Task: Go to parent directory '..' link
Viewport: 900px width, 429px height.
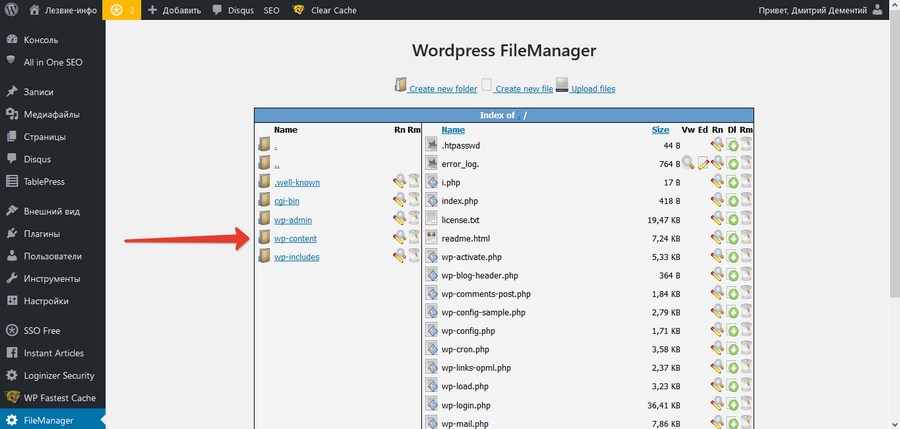Action: tap(276, 164)
